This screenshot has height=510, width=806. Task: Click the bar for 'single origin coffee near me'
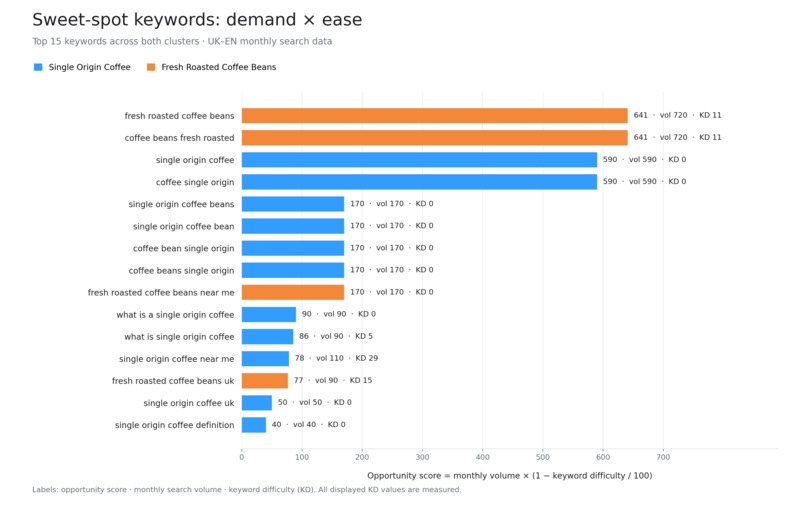click(265, 359)
